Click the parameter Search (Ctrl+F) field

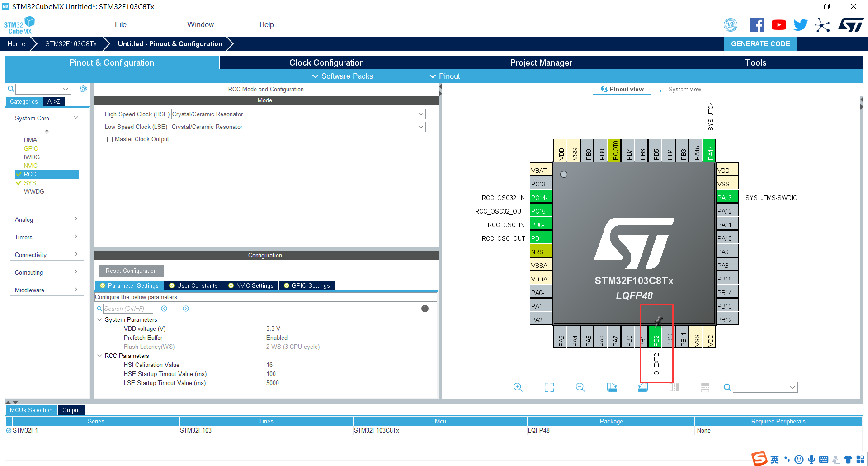(128, 309)
